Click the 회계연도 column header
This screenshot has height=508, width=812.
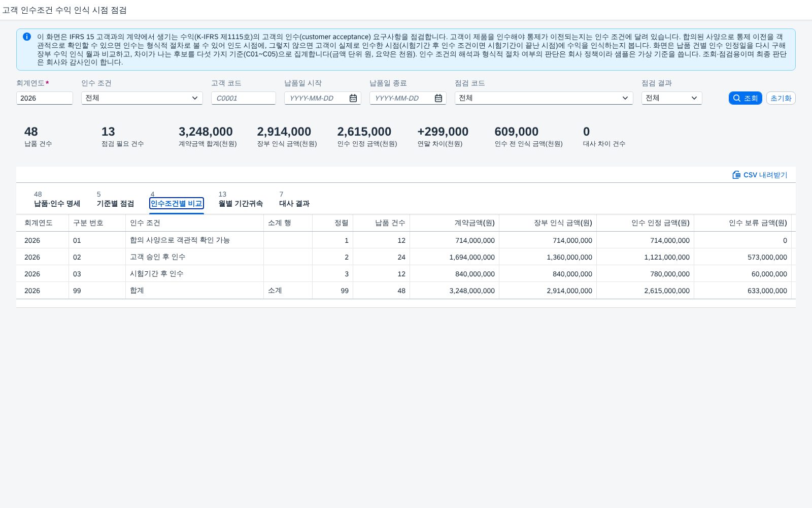(43, 223)
